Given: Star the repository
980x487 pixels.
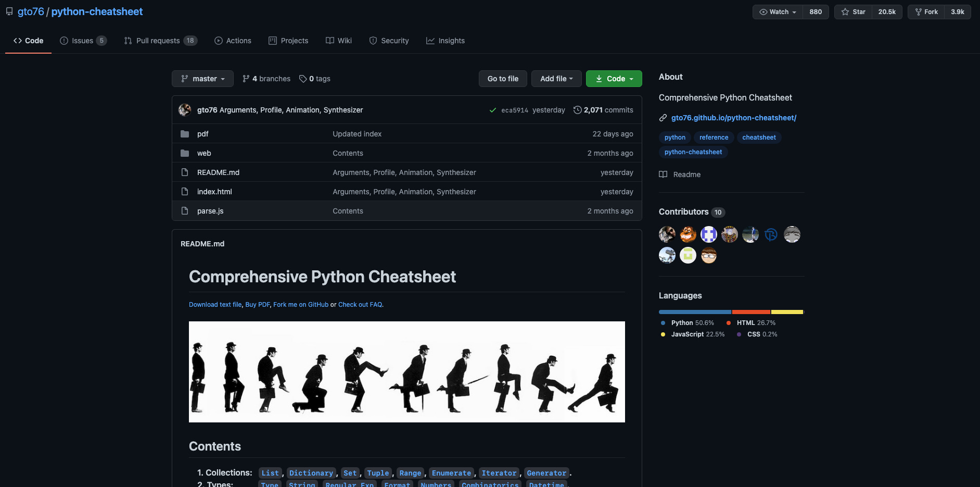Looking at the screenshot, I should [x=854, y=12].
